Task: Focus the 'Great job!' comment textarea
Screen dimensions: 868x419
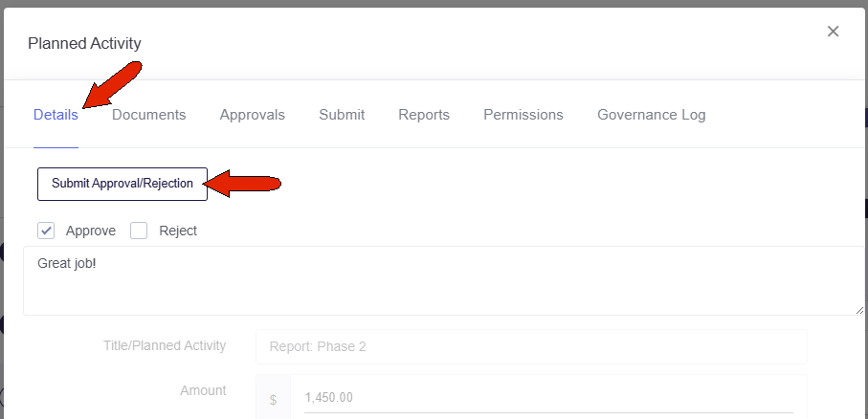Action: 443,280
